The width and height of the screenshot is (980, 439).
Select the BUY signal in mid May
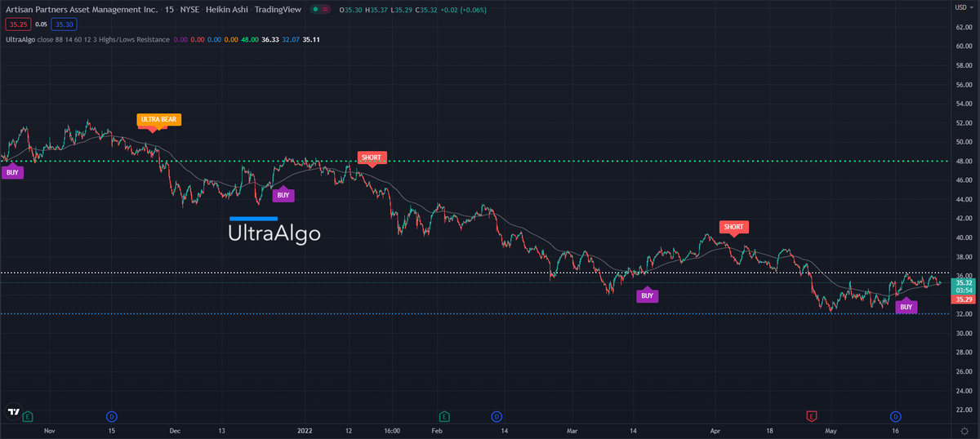[906, 307]
